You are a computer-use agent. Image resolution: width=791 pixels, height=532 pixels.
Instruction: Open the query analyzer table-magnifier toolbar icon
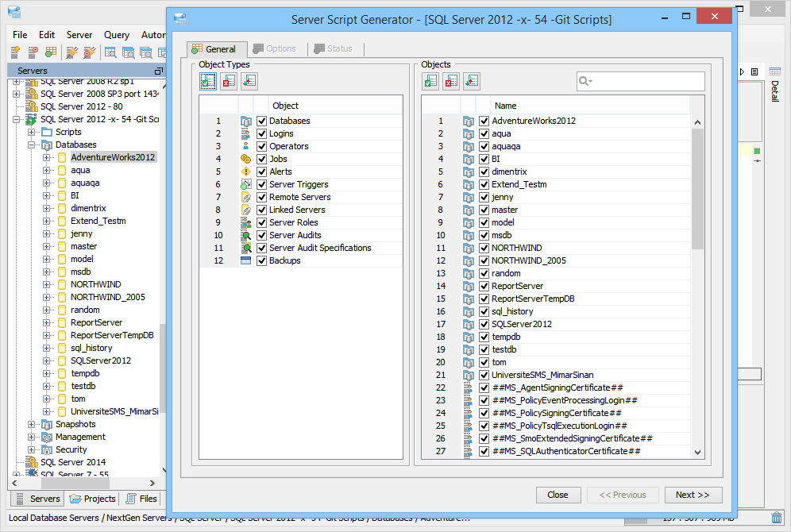(x=110, y=52)
